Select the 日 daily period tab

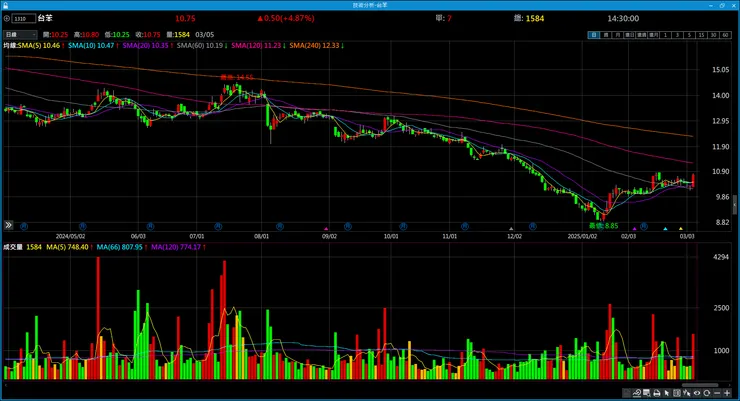(594, 35)
